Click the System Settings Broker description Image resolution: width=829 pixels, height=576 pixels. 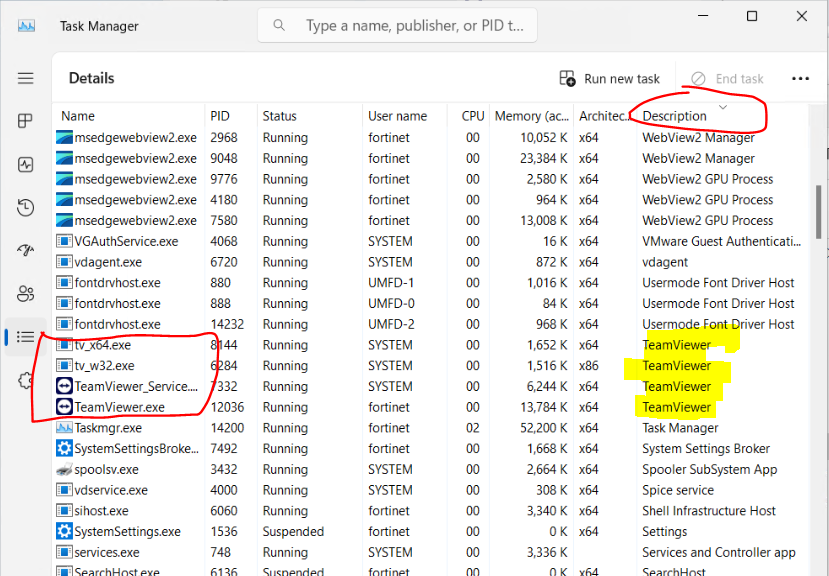(706, 449)
